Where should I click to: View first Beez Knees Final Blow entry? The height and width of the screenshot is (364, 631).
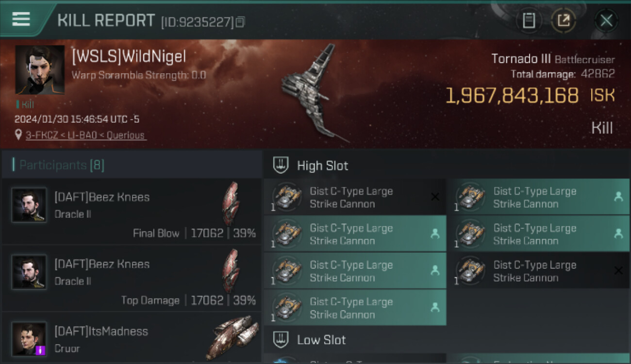coord(131,212)
